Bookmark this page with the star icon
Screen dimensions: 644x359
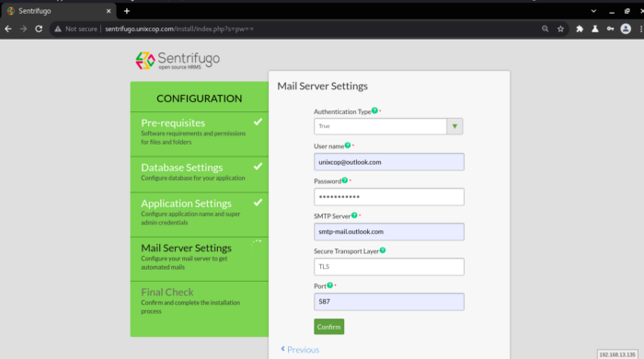pos(560,29)
